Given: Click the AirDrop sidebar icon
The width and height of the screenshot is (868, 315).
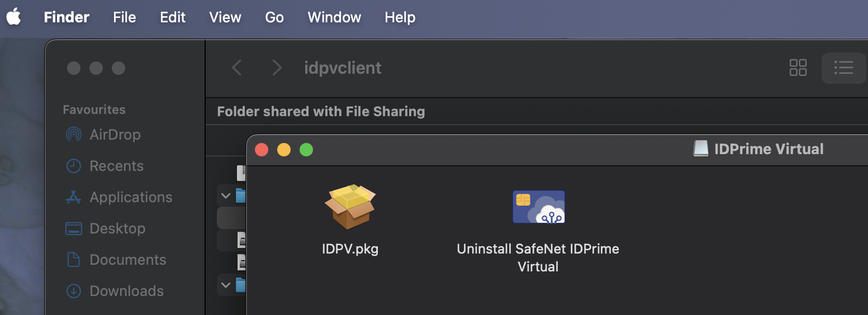Looking at the screenshot, I should point(74,135).
